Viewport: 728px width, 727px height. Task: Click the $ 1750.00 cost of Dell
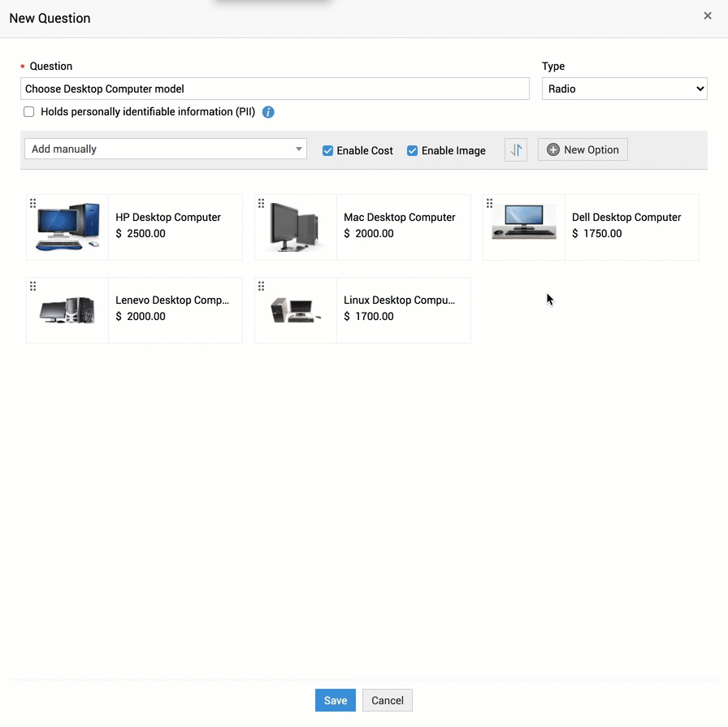coord(596,233)
